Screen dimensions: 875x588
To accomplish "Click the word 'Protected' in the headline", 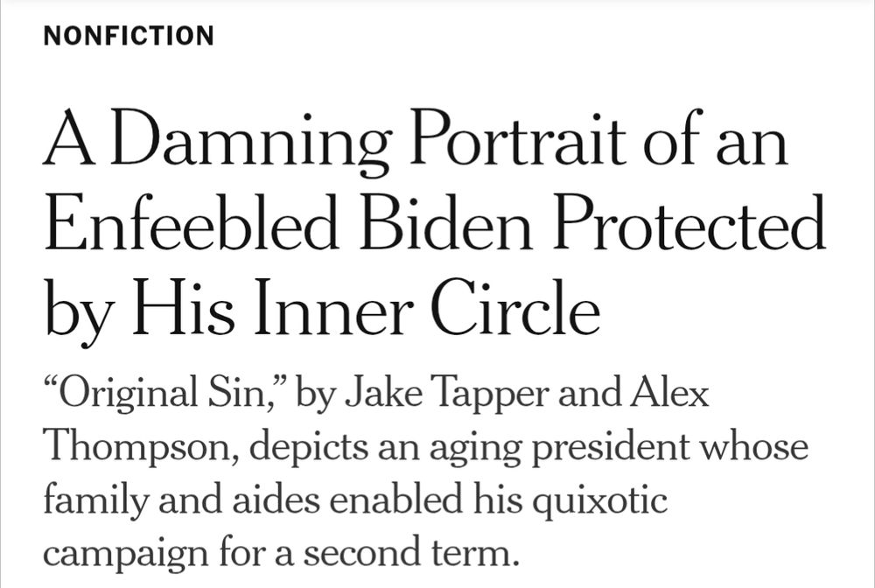I will (x=689, y=222).
